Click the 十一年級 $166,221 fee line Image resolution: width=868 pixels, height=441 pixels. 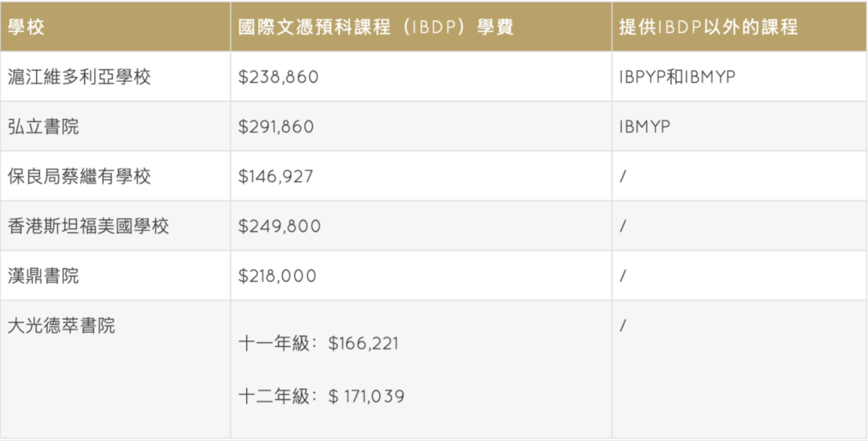tap(318, 344)
